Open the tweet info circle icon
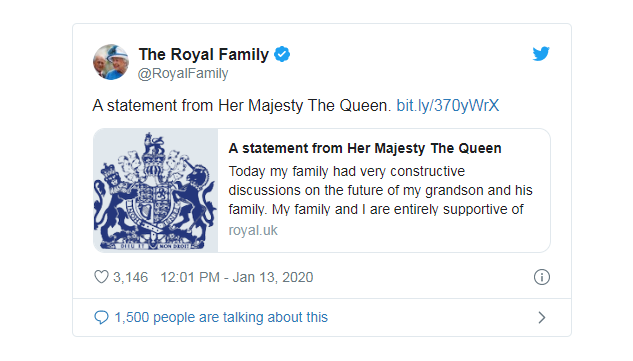Image resolution: width=633 pixels, height=361 pixels. [541, 277]
